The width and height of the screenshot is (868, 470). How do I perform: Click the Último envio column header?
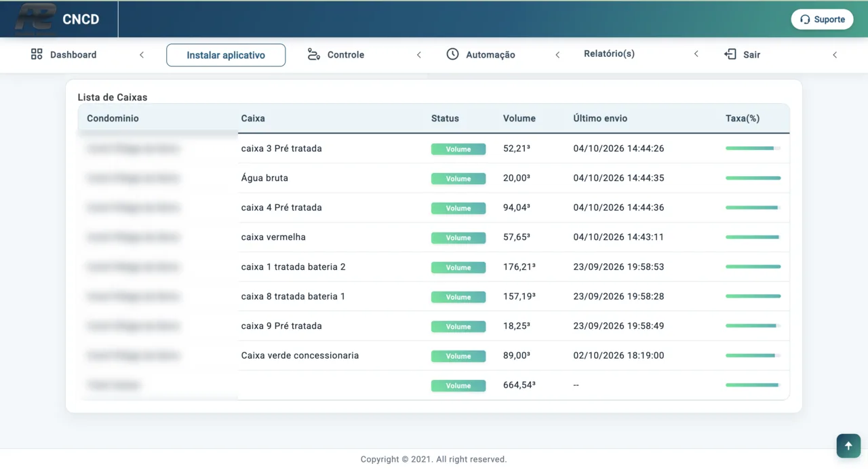pyautogui.click(x=600, y=118)
